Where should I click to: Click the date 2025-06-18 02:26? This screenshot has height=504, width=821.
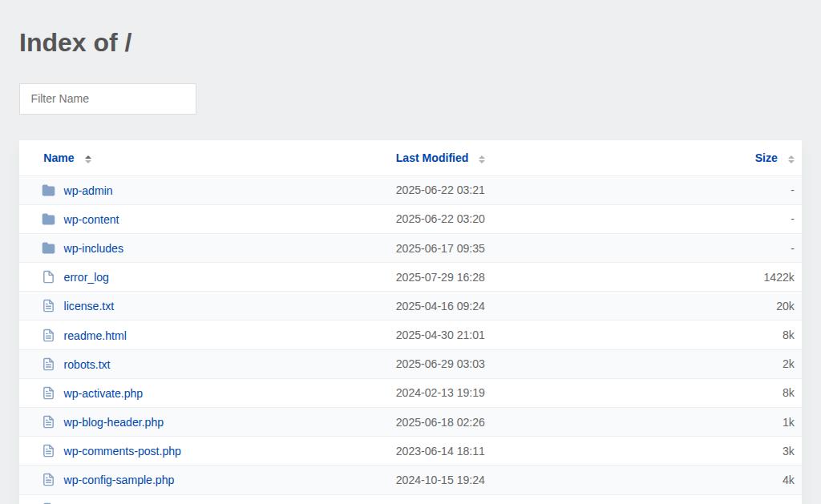click(x=440, y=421)
